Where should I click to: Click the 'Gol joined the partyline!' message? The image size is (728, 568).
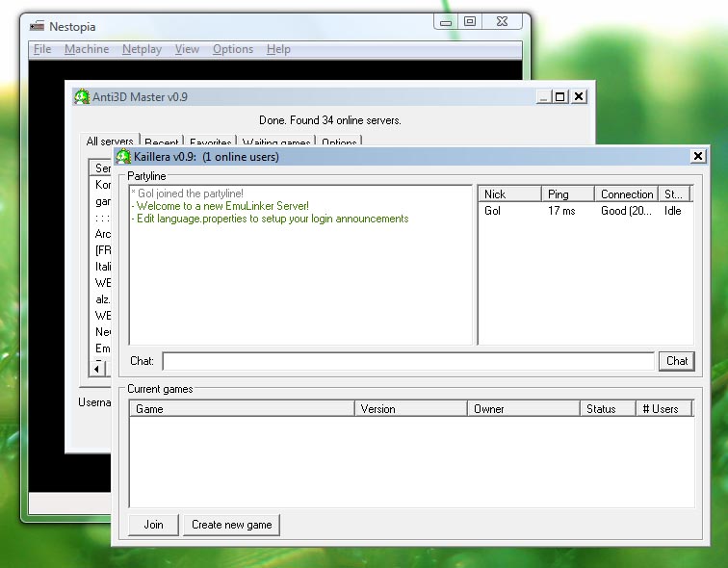tap(187, 194)
